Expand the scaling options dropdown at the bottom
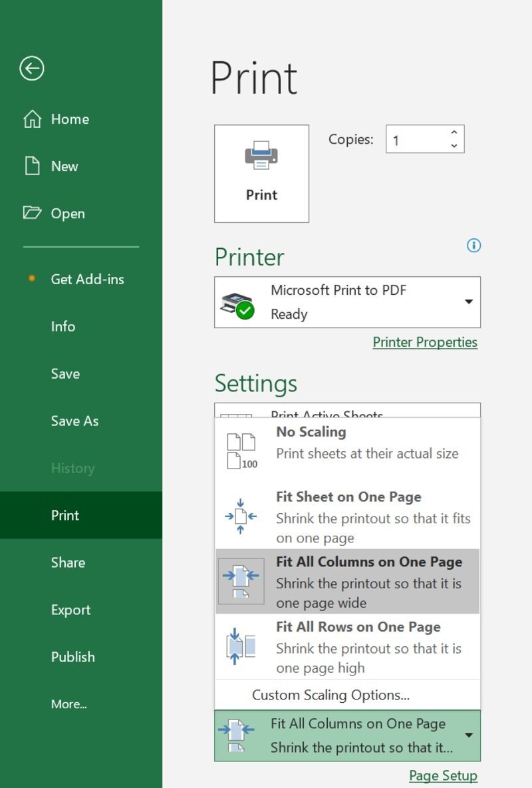Screen dimensions: 532x788 [x=467, y=735]
